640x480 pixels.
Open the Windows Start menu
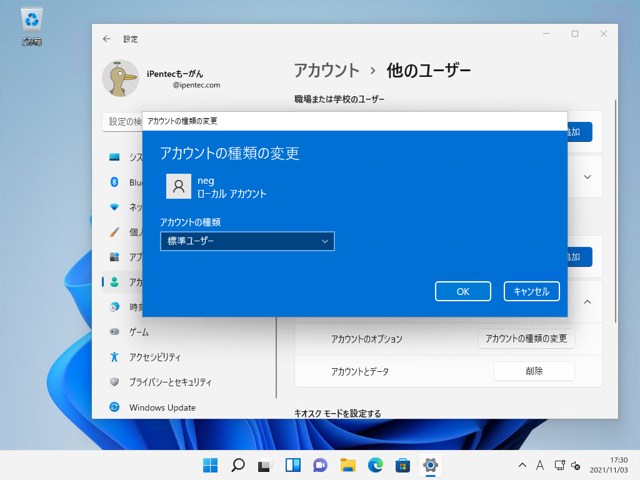pos(210,465)
